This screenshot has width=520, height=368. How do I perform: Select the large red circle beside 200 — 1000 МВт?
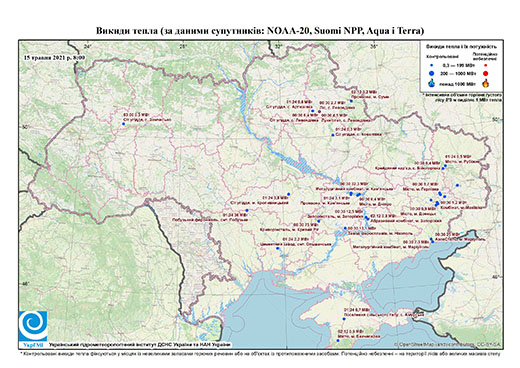[485, 74]
